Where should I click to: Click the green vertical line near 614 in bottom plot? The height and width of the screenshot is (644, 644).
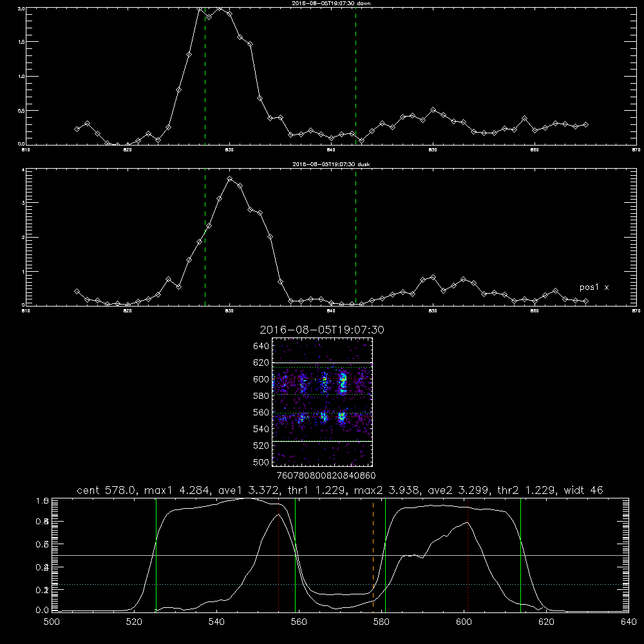click(x=520, y=555)
